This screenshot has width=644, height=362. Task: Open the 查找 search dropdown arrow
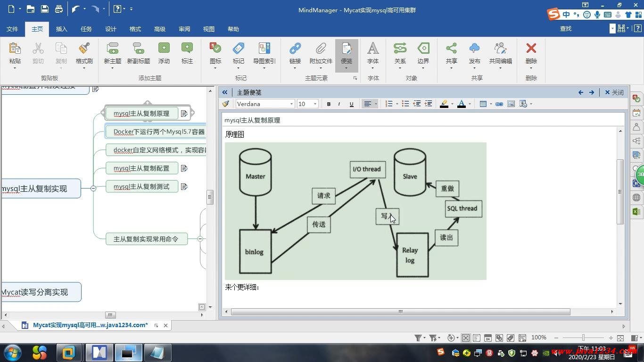pos(612,29)
